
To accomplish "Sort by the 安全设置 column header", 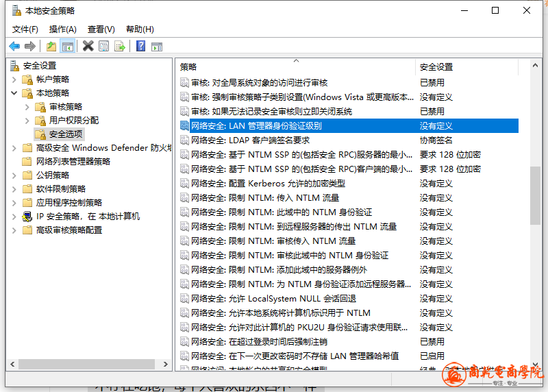I will pos(466,66).
